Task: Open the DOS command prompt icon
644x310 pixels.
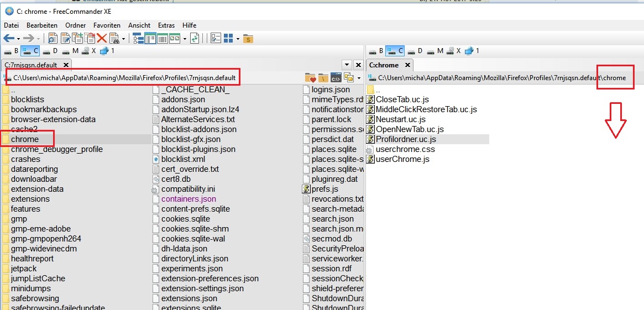Action: click(x=336, y=78)
